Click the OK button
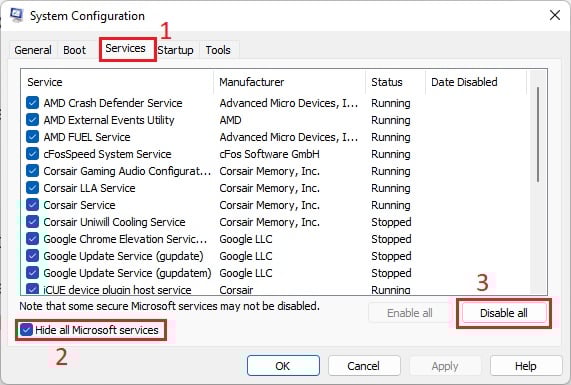The height and width of the screenshot is (385, 571). click(283, 366)
